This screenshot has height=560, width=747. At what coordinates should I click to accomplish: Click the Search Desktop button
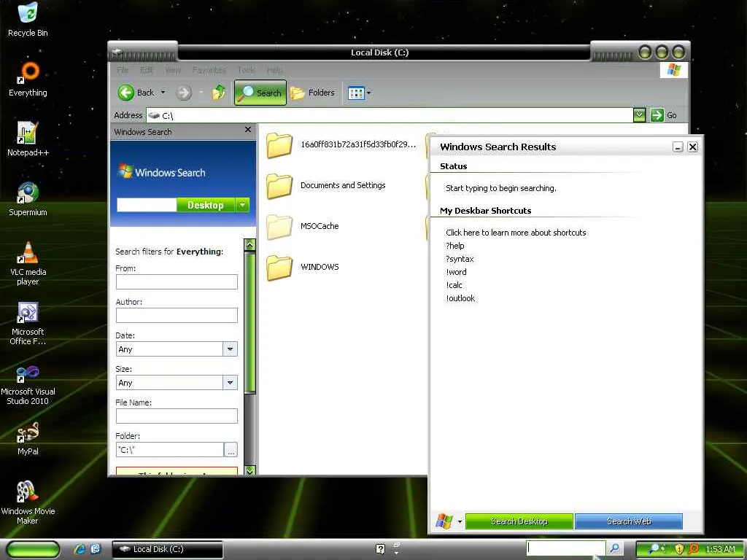519,521
